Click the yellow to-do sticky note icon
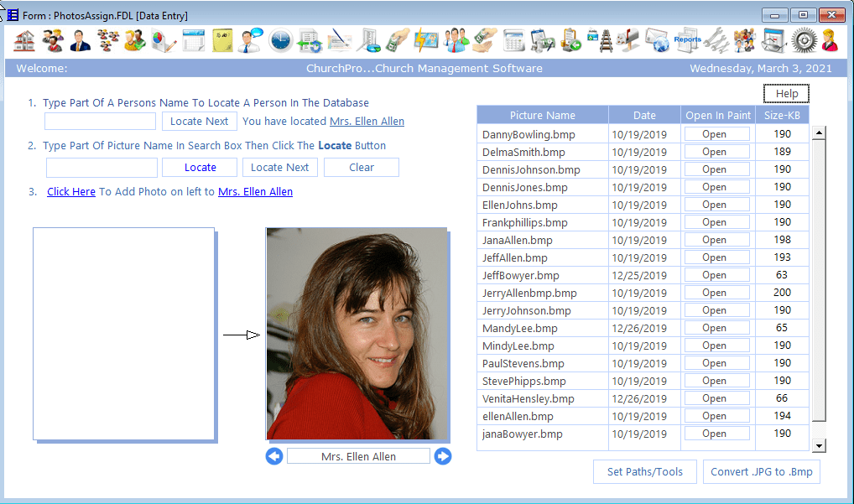Viewport: 854px width, 504px height. (x=222, y=41)
